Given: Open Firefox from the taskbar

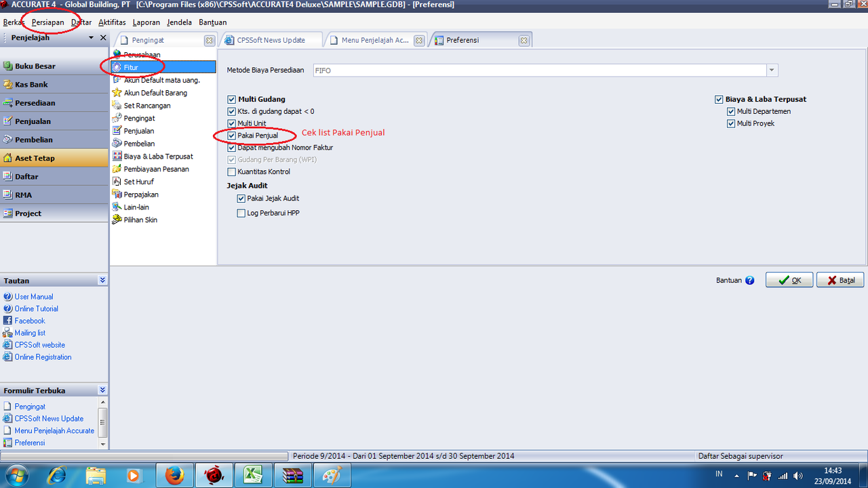Looking at the screenshot, I should click(x=174, y=476).
